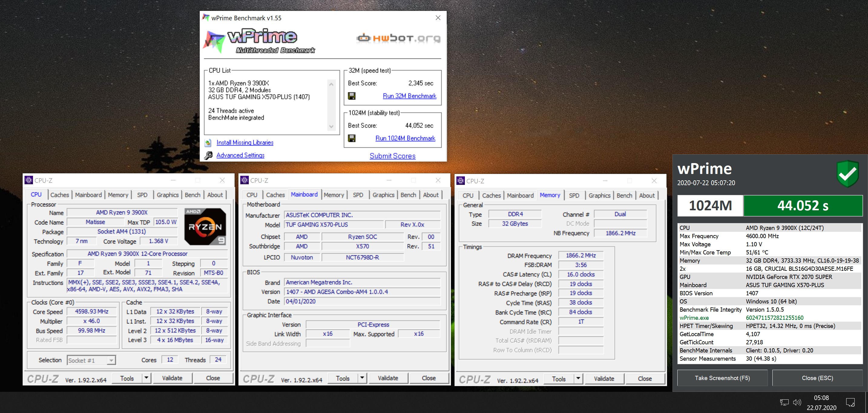Open the notification center icon on taskbar

pyautogui.click(x=850, y=402)
